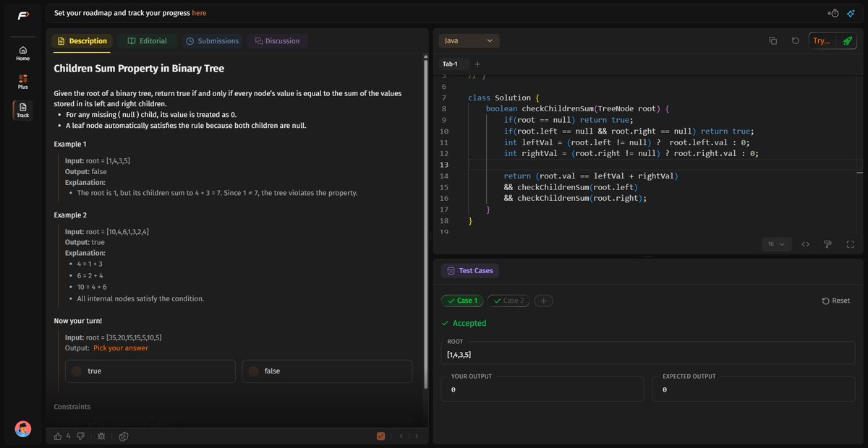Click the Try... run button

(822, 41)
